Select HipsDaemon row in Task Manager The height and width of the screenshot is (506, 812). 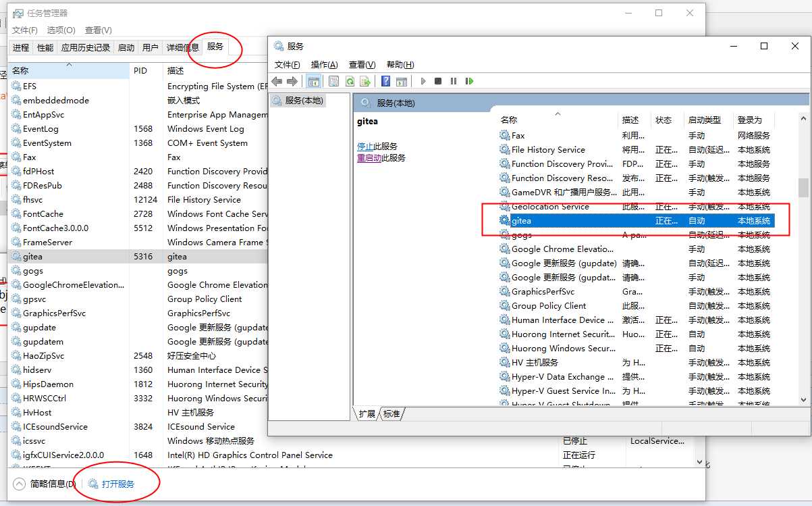click(138, 384)
